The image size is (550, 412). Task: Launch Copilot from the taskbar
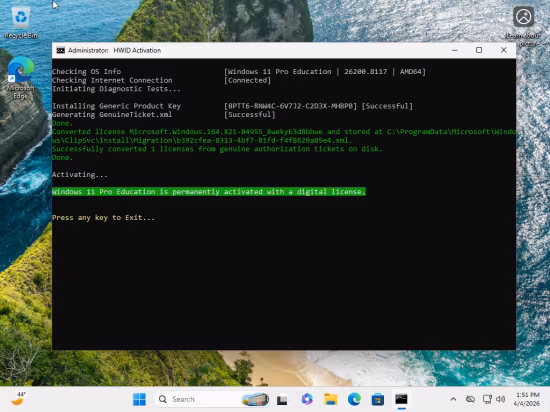coord(307,399)
